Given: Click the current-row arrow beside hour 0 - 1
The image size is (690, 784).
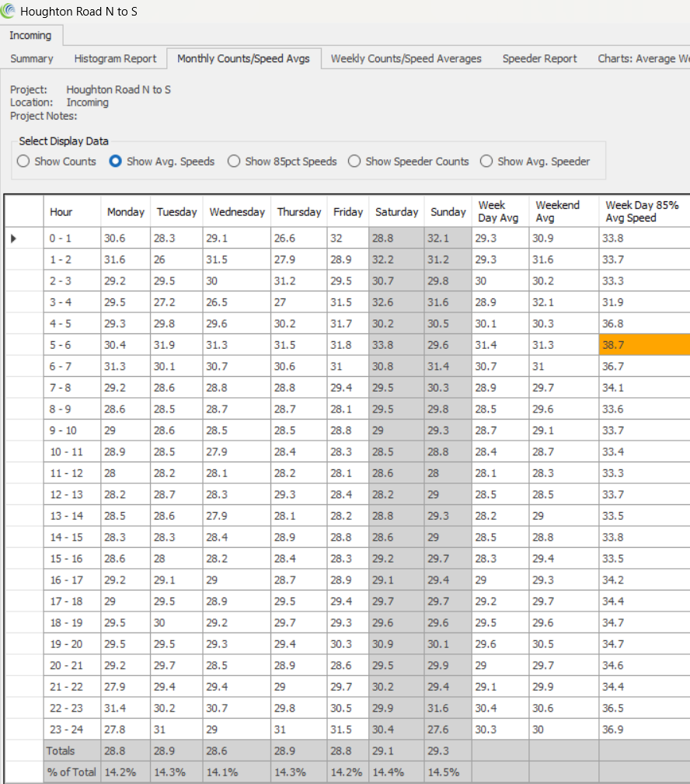Looking at the screenshot, I should [x=13, y=239].
